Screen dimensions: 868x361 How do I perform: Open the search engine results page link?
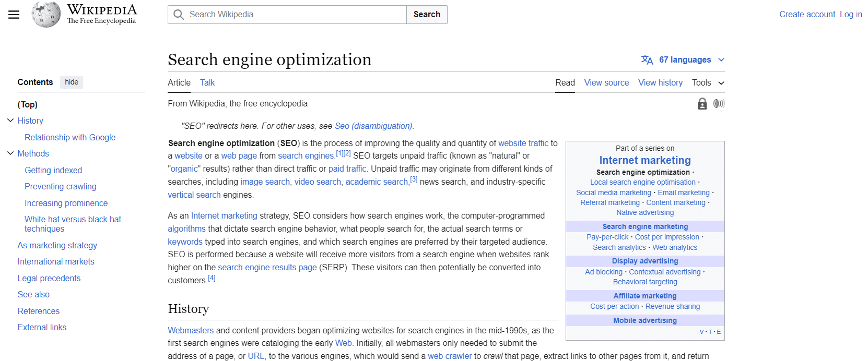[x=267, y=267]
